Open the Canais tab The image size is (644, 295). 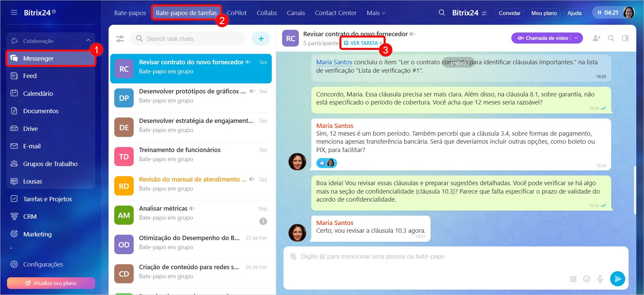coord(296,13)
